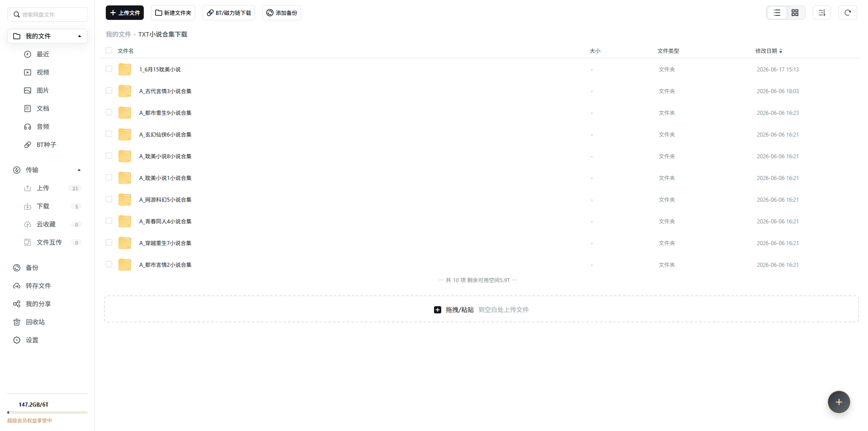View the 下载 download list
Screen dimensions: 868x431
click(43, 206)
